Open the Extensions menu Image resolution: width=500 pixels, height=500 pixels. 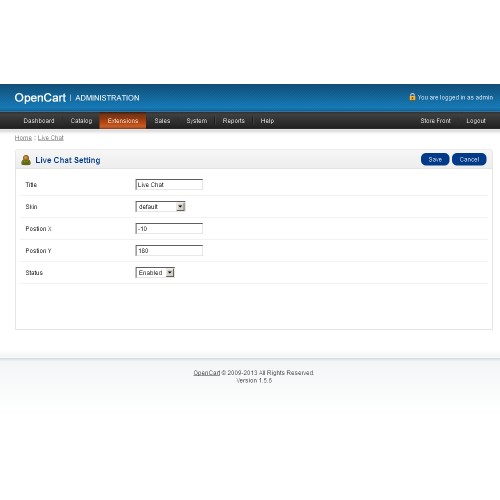pyautogui.click(x=123, y=121)
